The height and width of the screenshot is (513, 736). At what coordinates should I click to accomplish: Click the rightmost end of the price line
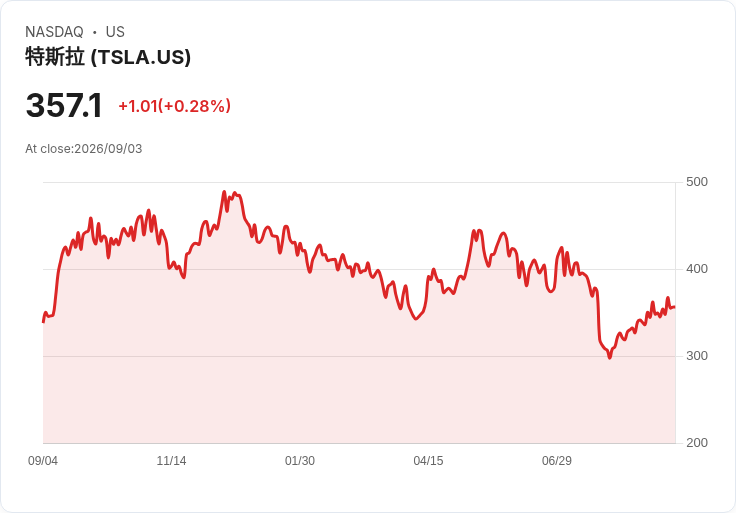point(675,307)
